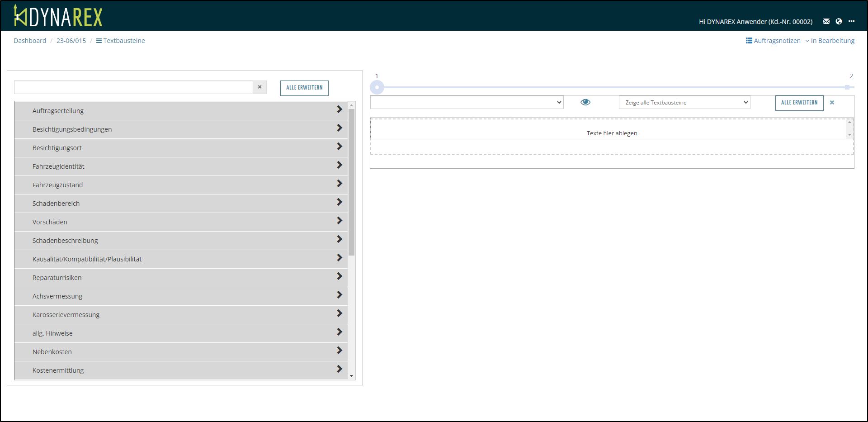
Task: Clear the search field with the x icon
Action: [259, 87]
